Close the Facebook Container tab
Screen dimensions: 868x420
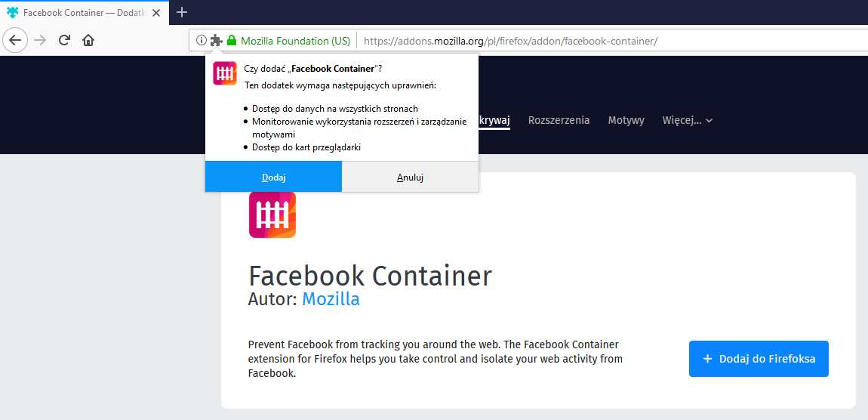(156, 12)
